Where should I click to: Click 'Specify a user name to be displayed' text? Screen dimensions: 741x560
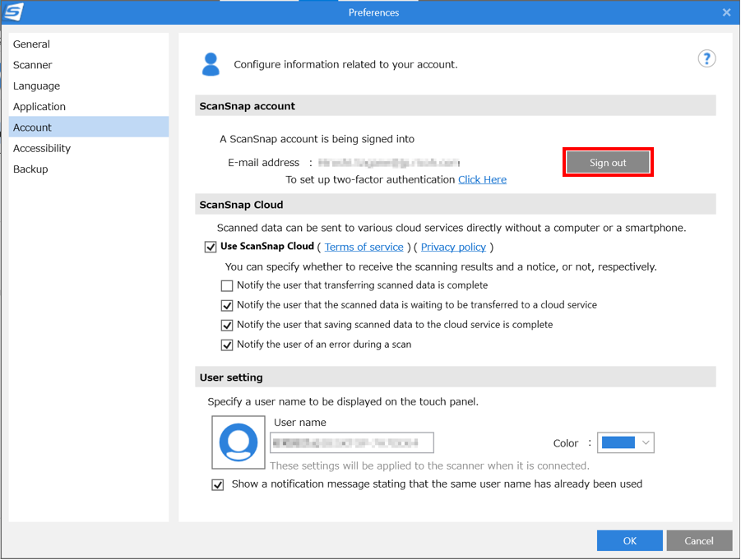[x=343, y=401]
